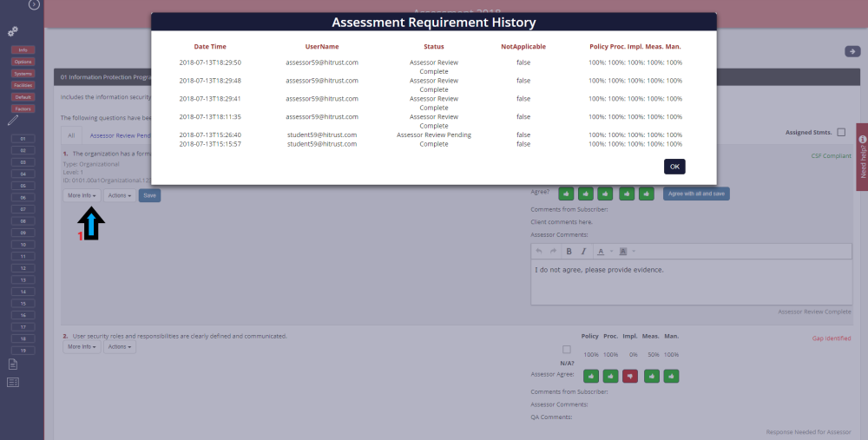Click second thumbs-up in requirement 1 Agree row
868x440 pixels.
[x=586, y=194]
